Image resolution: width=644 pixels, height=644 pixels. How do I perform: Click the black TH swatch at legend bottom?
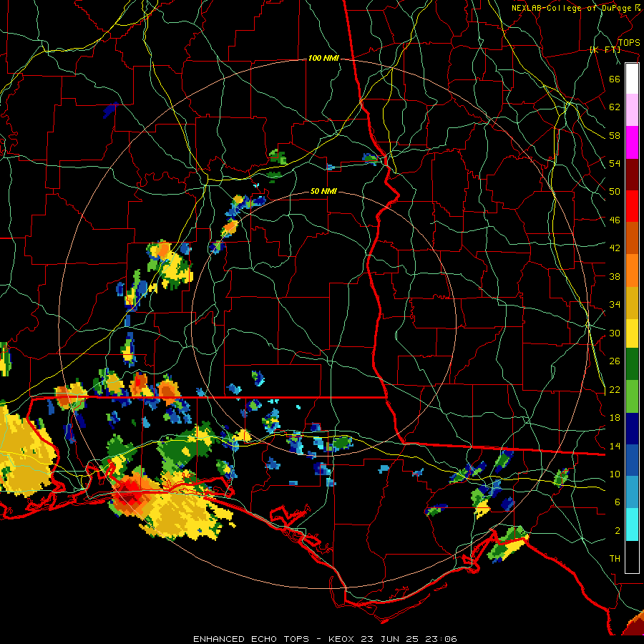632,557
